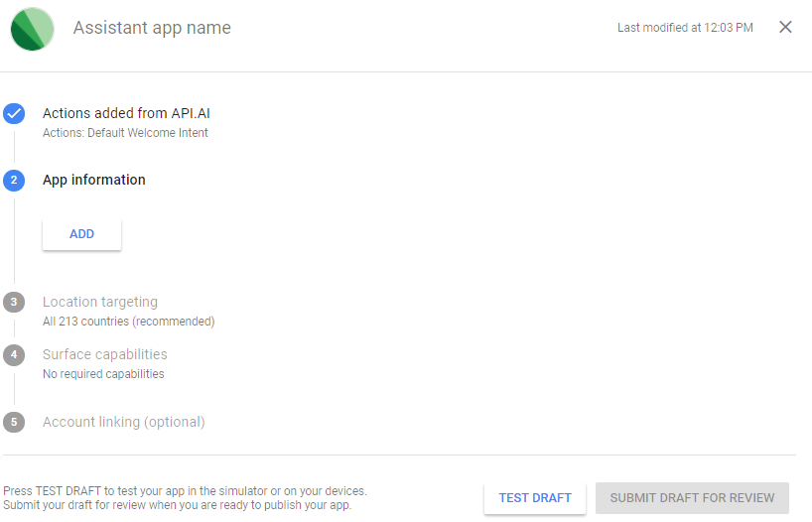Click the green Assistant app logo icon

pyautogui.click(x=32, y=29)
